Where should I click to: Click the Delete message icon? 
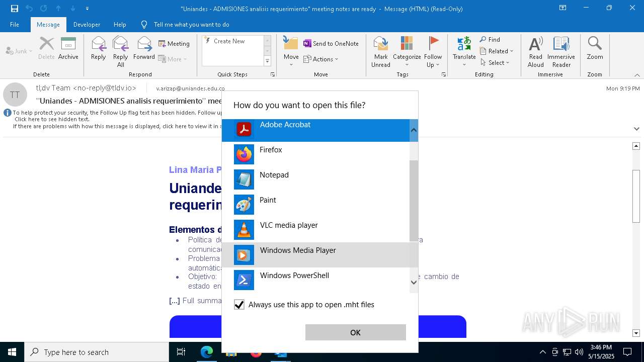pos(46,48)
